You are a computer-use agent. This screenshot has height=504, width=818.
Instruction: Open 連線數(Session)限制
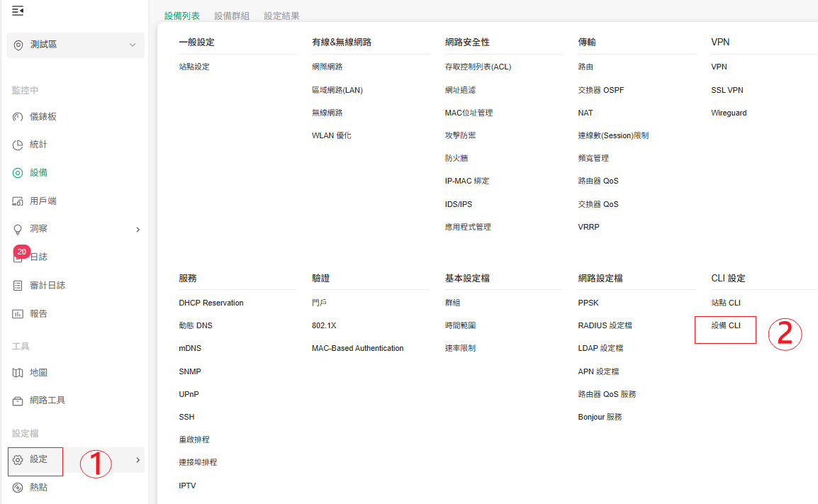[x=613, y=135]
